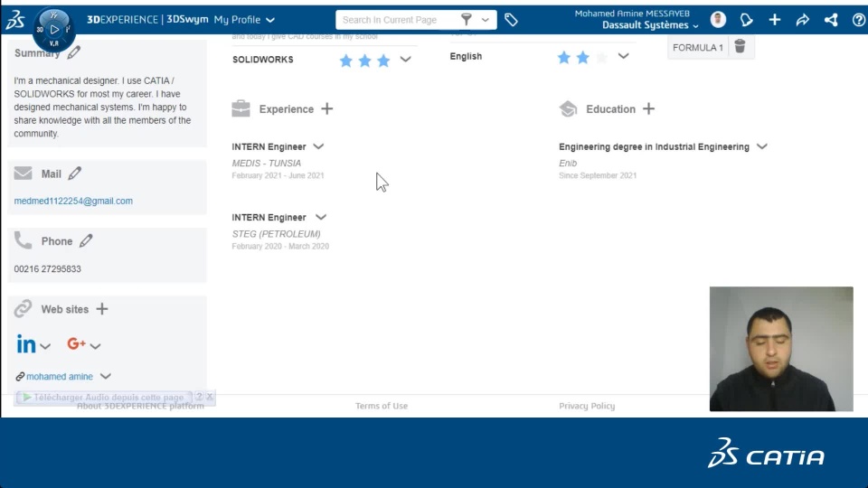Open the user avatar in top bar
Image resolution: width=868 pixels, height=488 pixels.
pos(718,20)
